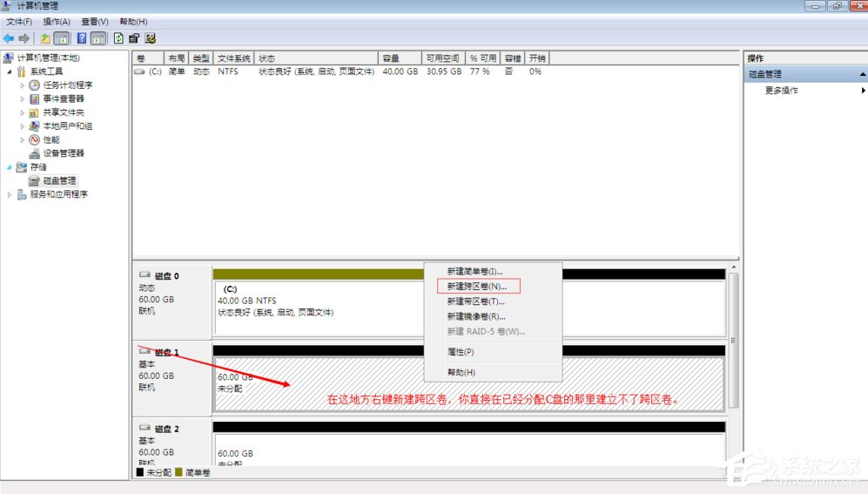Open the 操作(A) menu
Image resolution: width=868 pixels, height=494 pixels.
point(57,22)
